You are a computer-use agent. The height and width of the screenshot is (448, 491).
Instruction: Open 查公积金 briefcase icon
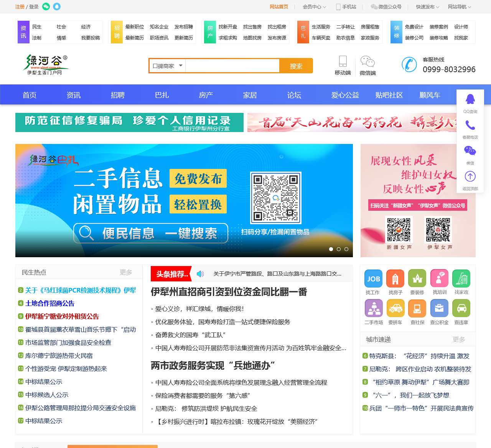pos(439,308)
